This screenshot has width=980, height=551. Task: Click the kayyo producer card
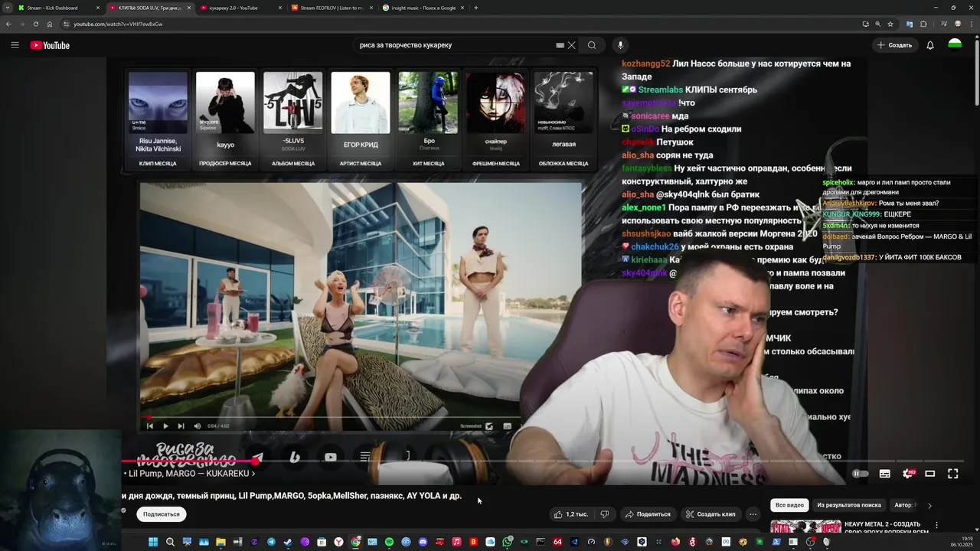(225, 119)
